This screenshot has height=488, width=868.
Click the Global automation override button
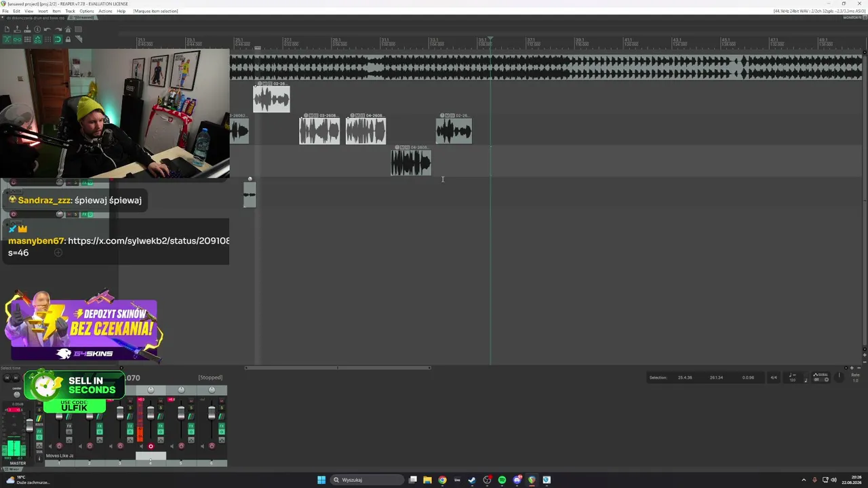(821, 378)
